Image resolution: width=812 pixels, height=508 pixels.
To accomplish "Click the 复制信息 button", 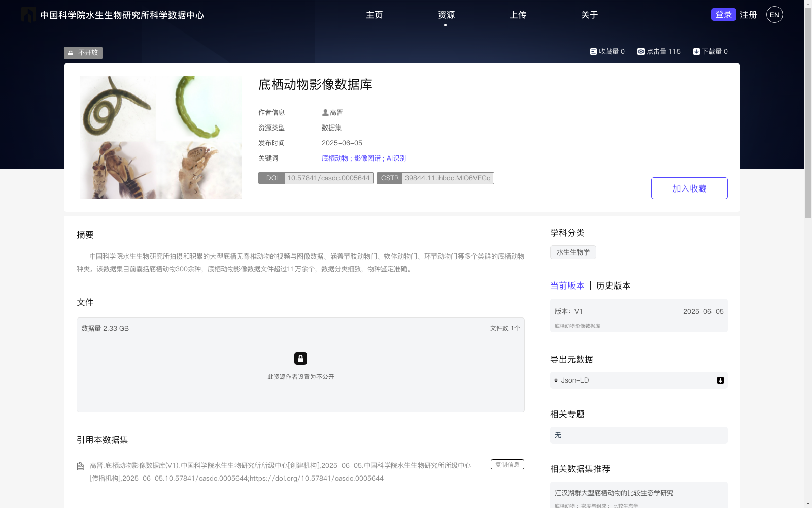I will (507, 464).
